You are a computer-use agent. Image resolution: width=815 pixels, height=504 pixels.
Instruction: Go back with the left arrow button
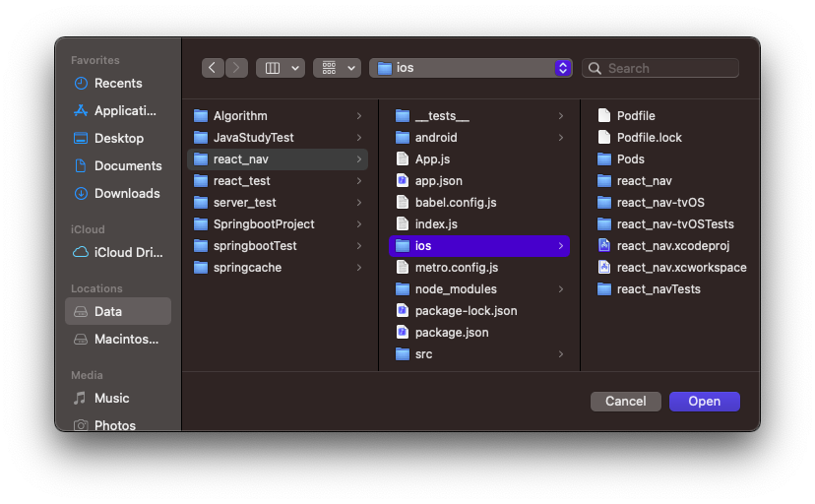click(213, 68)
